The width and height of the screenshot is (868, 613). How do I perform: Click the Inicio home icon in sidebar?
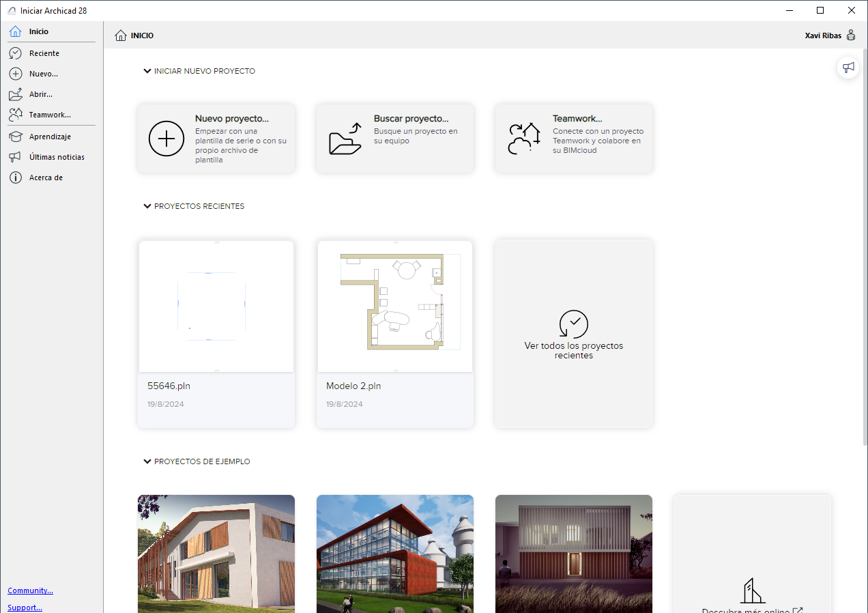coord(15,31)
